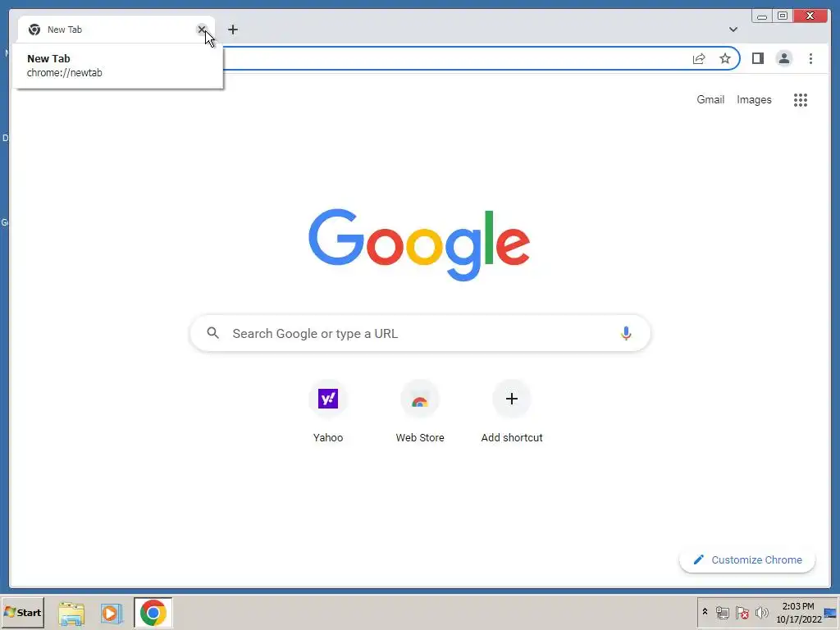Click the show desktop tray icon

831,612
